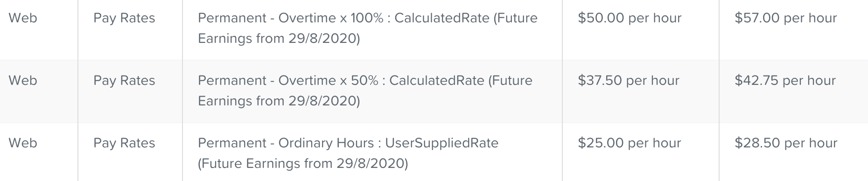Click 'Earnings from 29/8/2020)' under Overtime 100%
This screenshot has width=868, height=181.
[x=279, y=39]
